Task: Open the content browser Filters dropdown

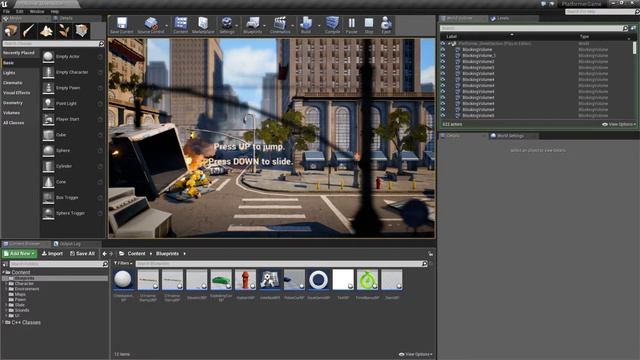Action: 123,264
